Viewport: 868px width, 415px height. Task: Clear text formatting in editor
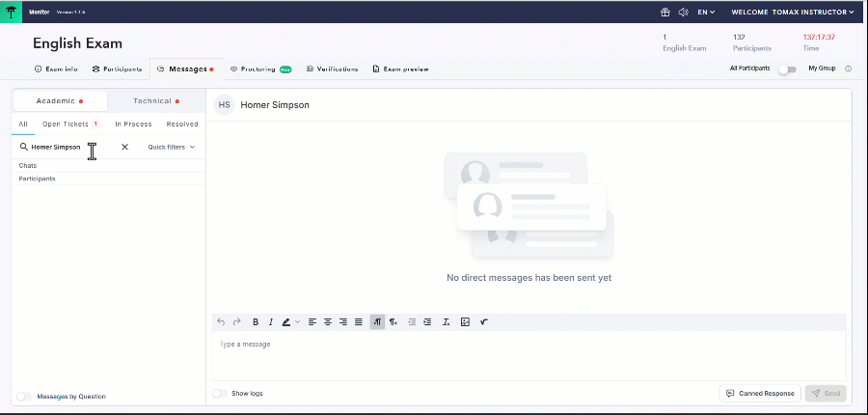click(x=447, y=322)
